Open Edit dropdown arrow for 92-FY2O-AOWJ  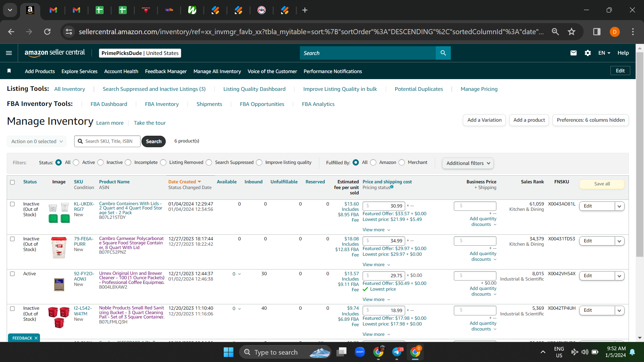pyautogui.click(x=620, y=276)
